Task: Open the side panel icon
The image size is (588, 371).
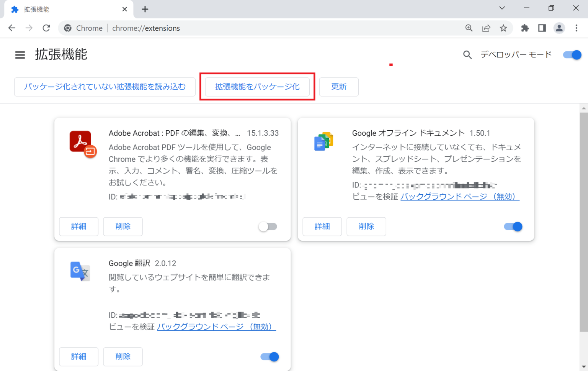Action: click(x=542, y=28)
